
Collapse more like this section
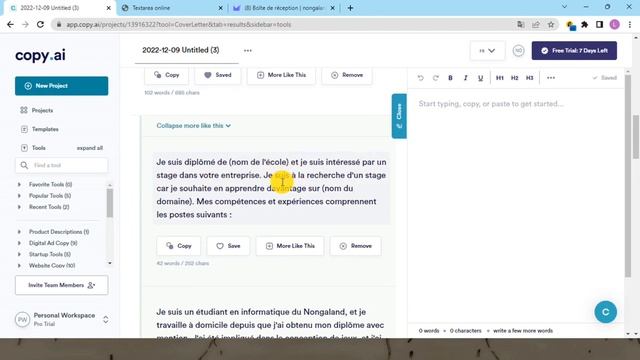point(193,125)
